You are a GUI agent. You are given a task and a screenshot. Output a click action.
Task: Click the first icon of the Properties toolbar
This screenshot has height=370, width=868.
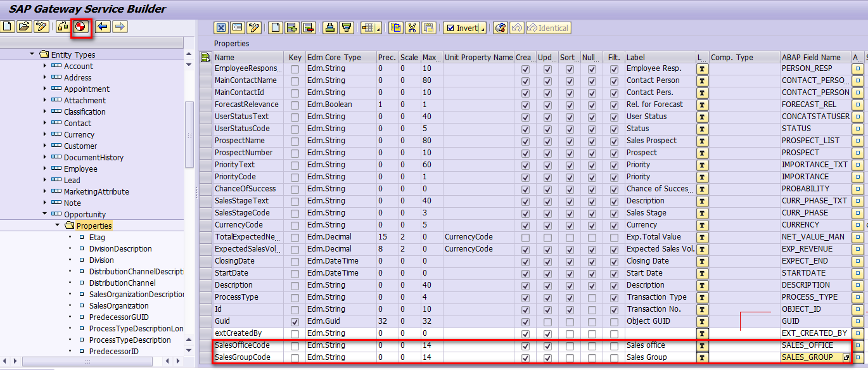(x=220, y=28)
